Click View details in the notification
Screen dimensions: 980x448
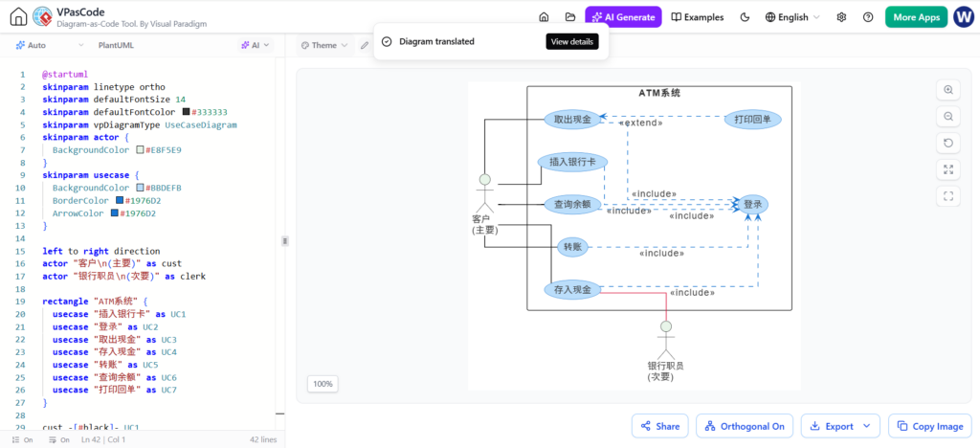click(x=572, y=41)
